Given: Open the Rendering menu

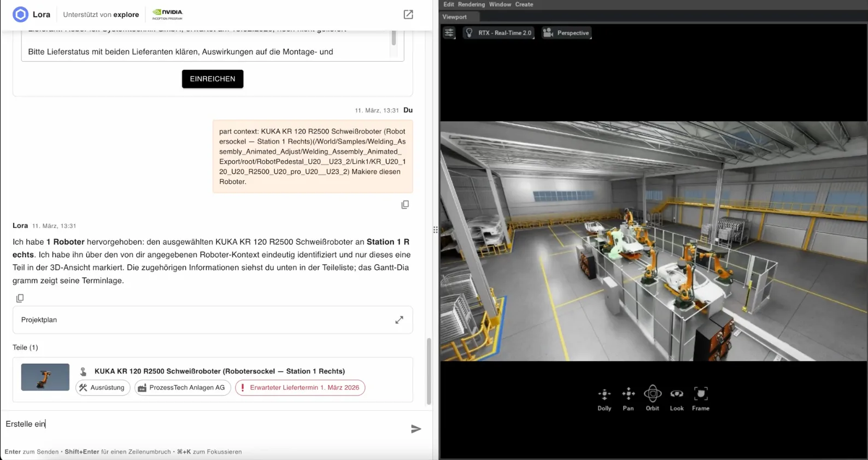Looking at the screenshot, I should click(471, 4).
